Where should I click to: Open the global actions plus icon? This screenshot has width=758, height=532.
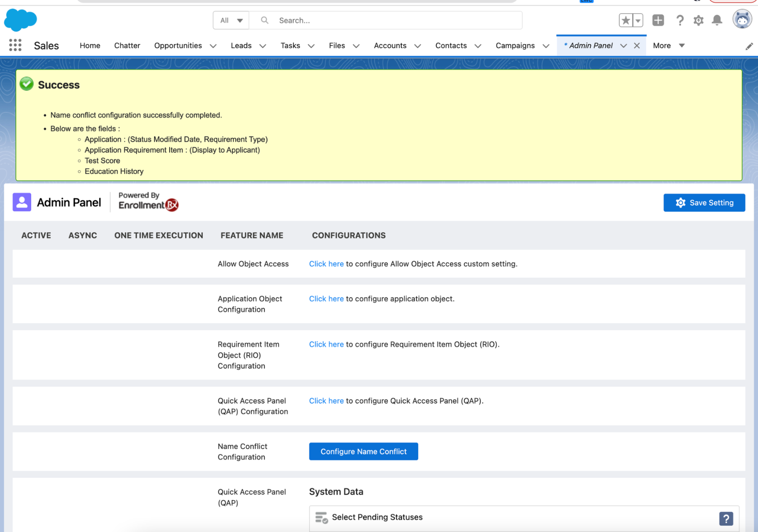pyautogui.click(x=658, y=20)
